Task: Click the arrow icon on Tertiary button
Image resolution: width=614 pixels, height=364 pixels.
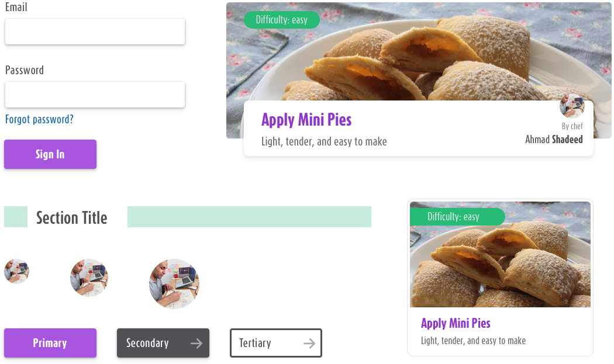Action: click(309, 343)
